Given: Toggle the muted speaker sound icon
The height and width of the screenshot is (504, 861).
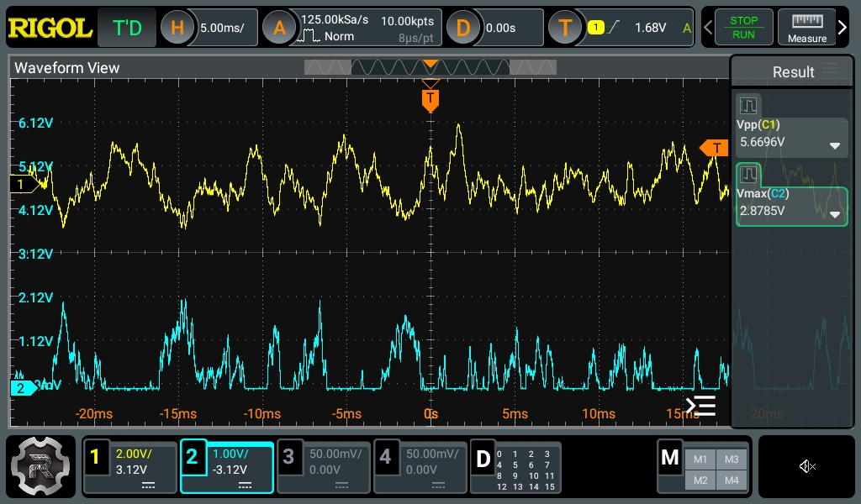Looking at the screenshot, I should click(x=806, y=466).
